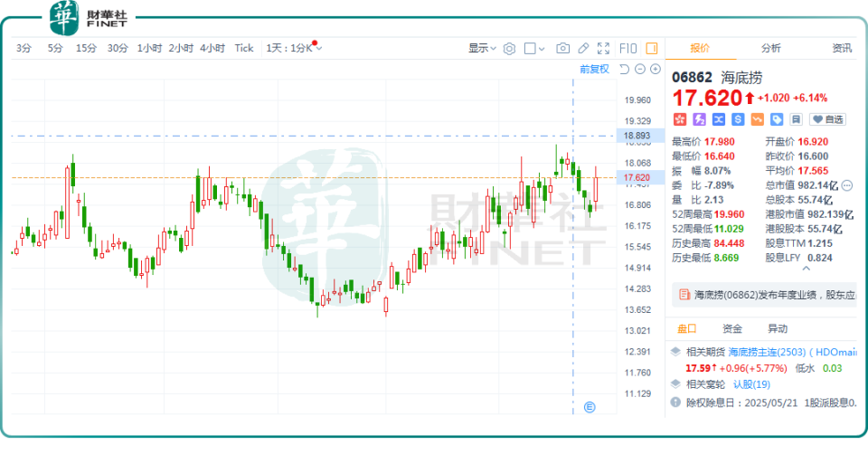Viewport: 868px width, 454px height.
Task: Open the F10 company info
Action: click(628, 48)
